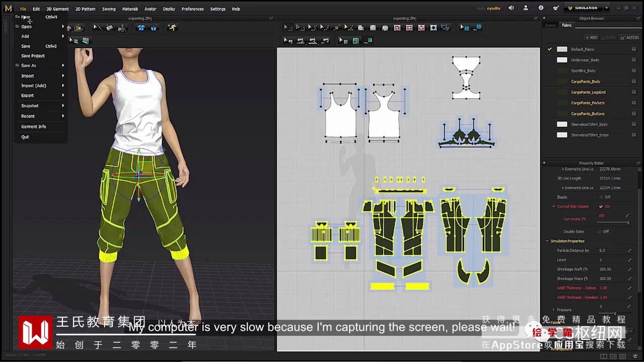Select the Rectangle pattern tool

pyautogui.click(x=373, y=28)
